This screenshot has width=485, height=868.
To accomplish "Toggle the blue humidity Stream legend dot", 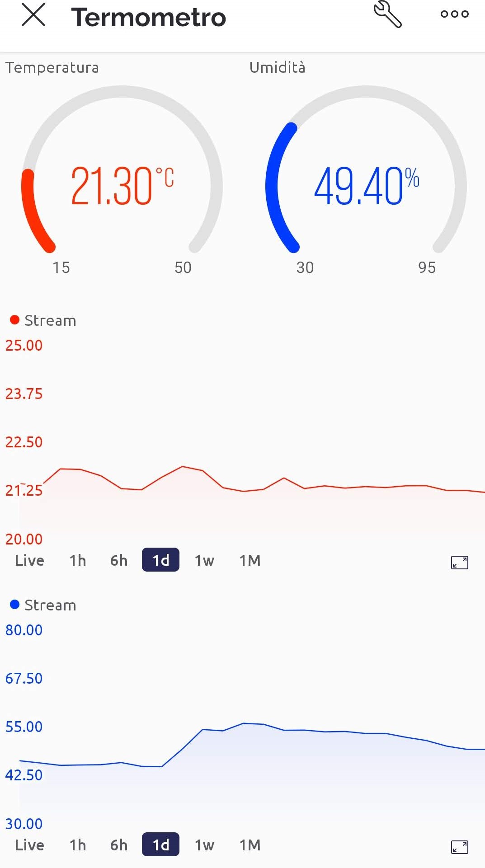I will 15,605.
